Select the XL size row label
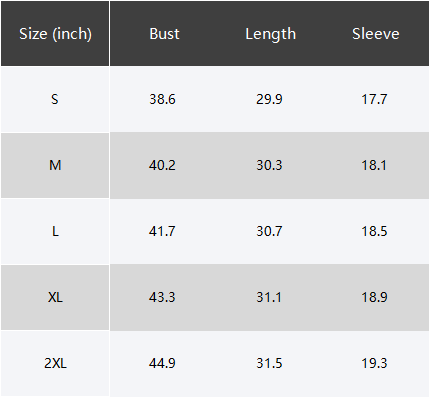429x397 pixels. click(x=55, y=297)
